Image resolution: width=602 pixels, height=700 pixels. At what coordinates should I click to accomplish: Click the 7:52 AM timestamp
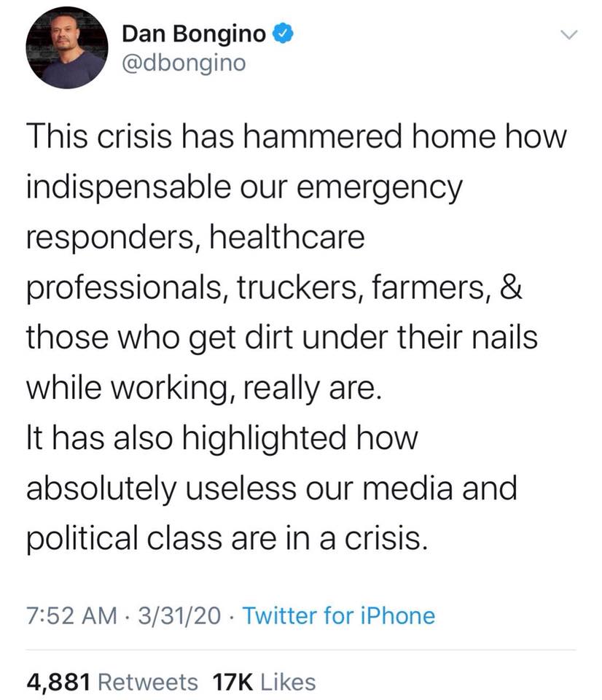click(71, 615)
